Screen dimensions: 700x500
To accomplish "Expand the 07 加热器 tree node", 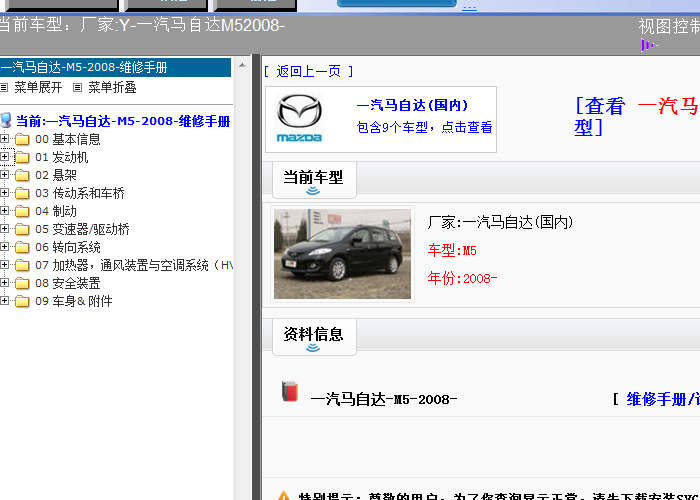I will (4, 264).
